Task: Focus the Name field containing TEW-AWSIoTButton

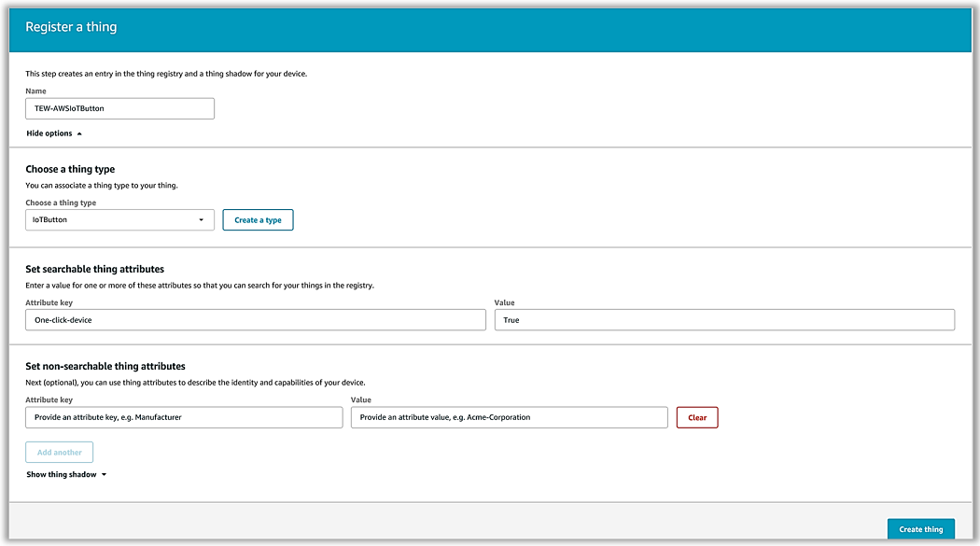Action: [119, 108]
